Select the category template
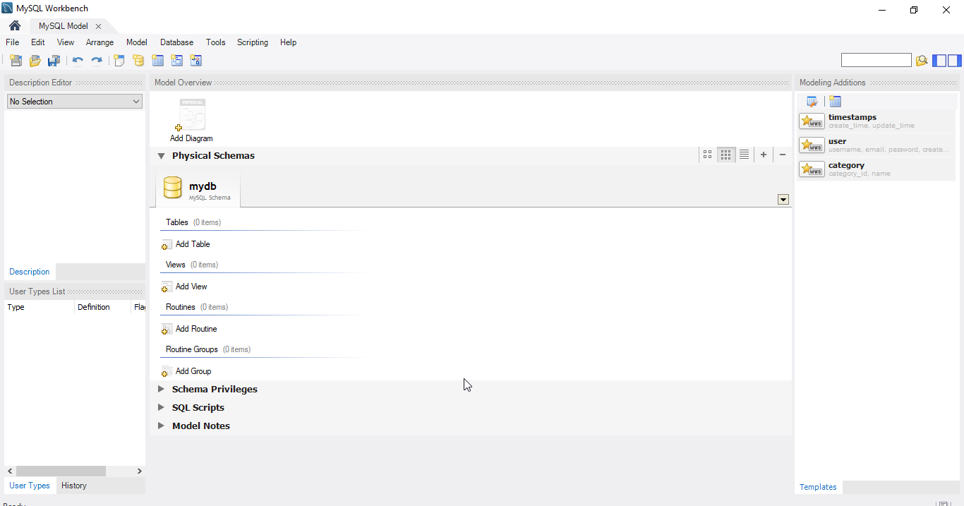Image resolution: width=964 pixels, height=506 pixels. pyautogui.click(x=877, y=168)
